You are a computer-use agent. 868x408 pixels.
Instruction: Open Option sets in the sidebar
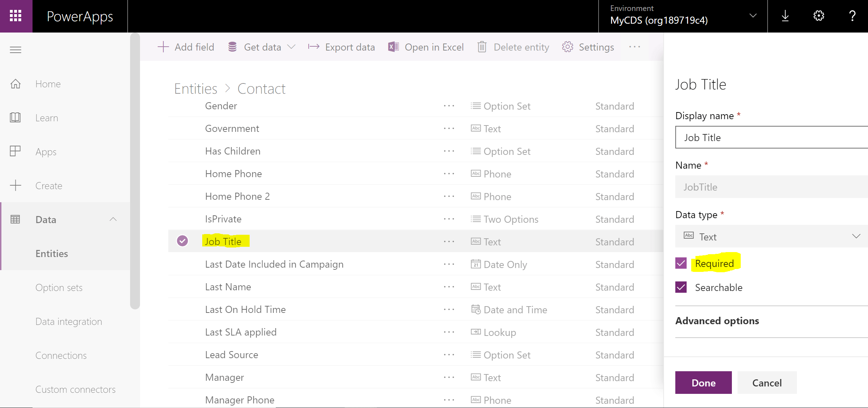coord(59,287)
